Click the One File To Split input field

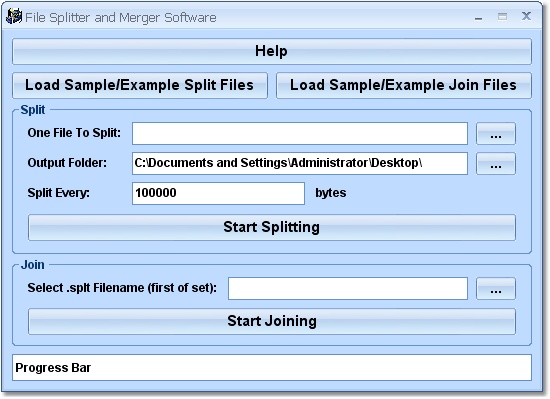(x=300, y=133)
